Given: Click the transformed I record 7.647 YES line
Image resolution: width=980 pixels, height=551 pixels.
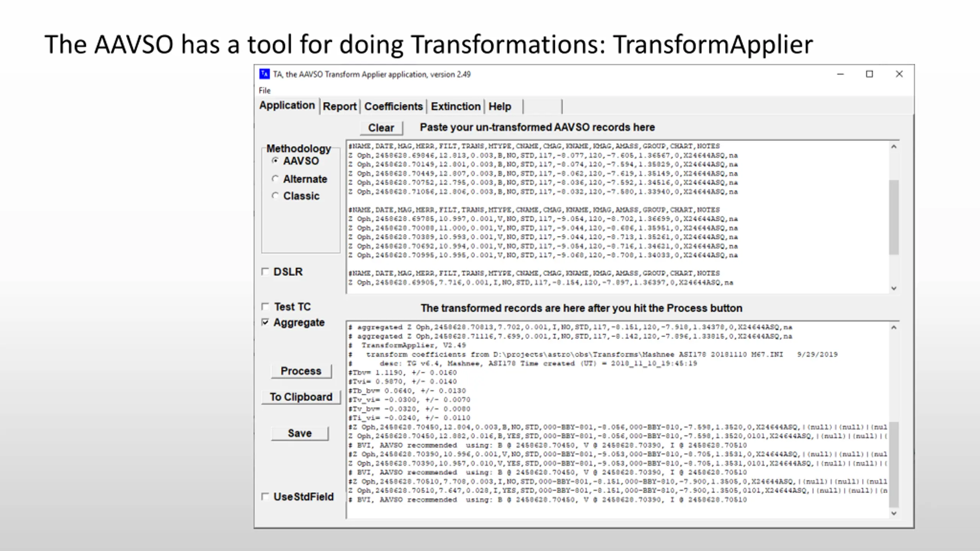Looking at the screenshot, I should click(618, 491).
